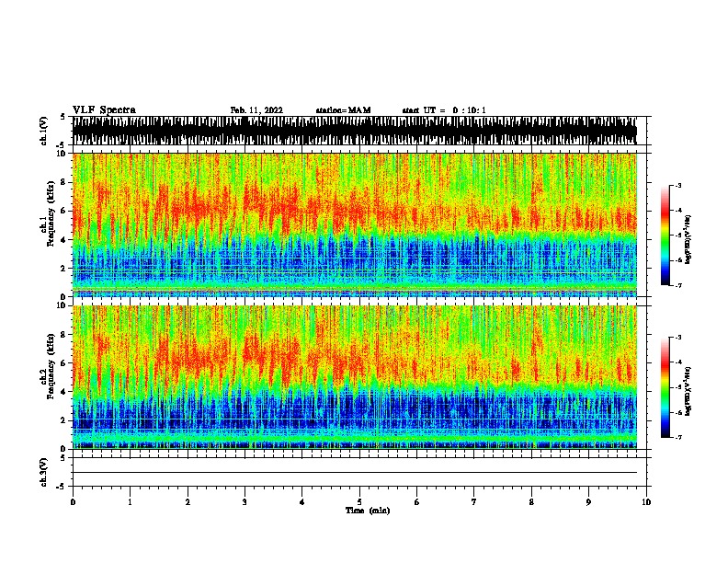Screen dimensions: 728x563
Task: Select the "ch.1(V)" axis label
Action: [44, 131]
